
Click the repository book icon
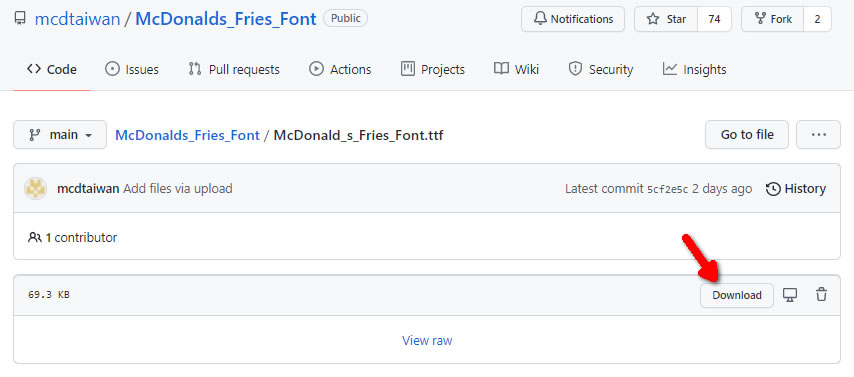pos(20,19)
